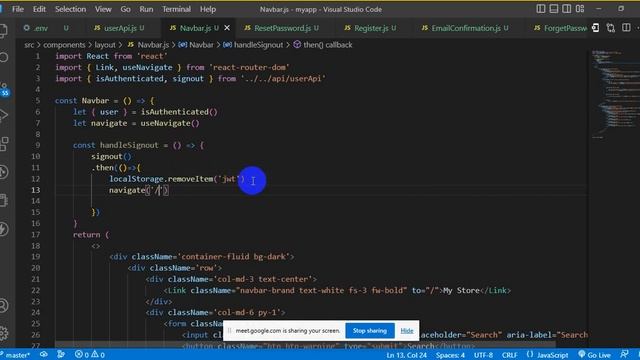
Task: Split the editor to the right
Action: [626, 28]
